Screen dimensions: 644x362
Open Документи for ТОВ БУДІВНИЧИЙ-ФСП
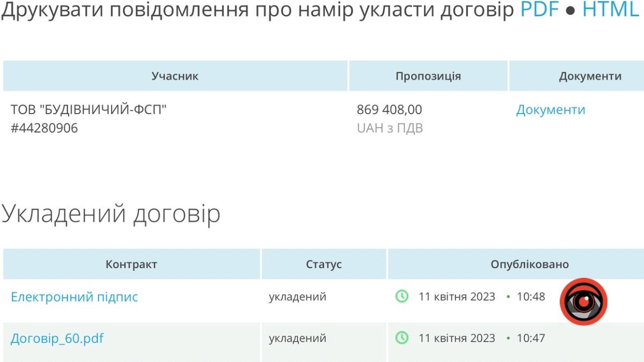point(551,110)
